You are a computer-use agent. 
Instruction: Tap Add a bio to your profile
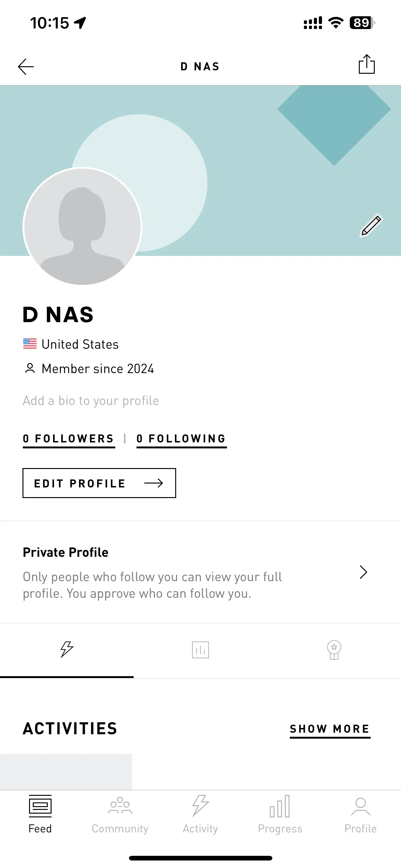pyautogui.click(x=91, y=401)
